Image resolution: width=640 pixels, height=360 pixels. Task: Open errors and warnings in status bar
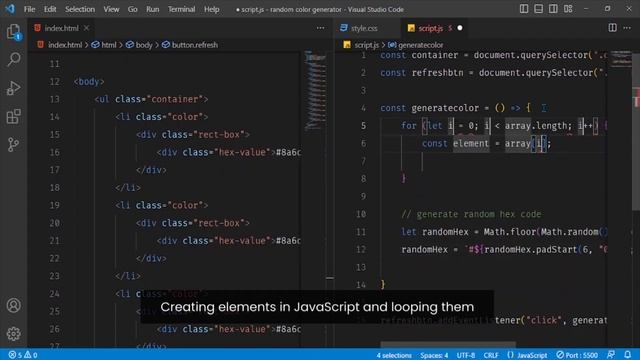[23, 355]
